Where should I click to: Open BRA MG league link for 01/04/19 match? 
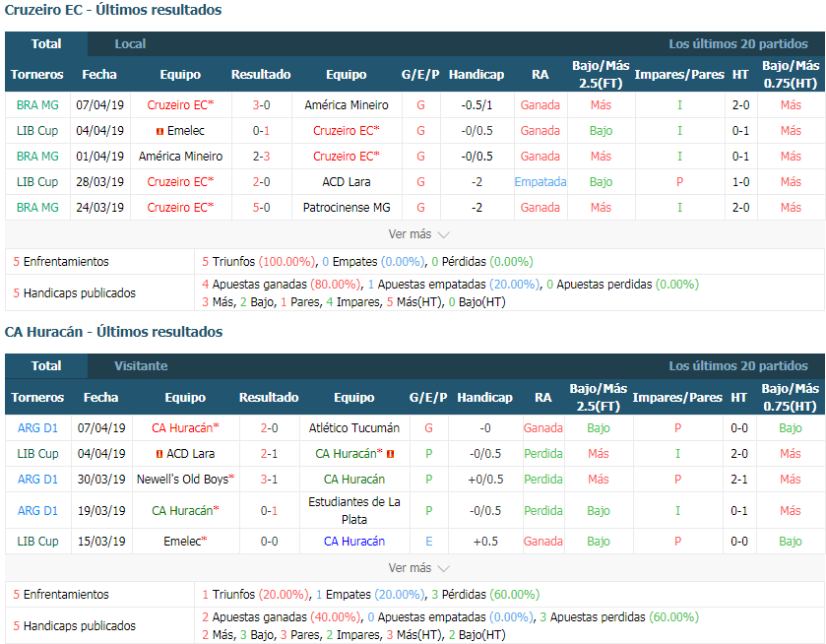coord(37,156)
